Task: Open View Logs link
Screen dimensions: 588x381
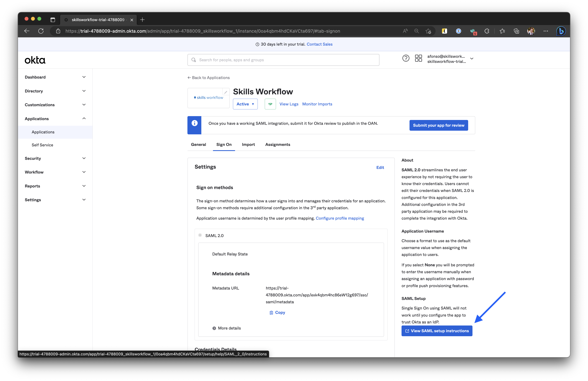Action: point(289,104)
